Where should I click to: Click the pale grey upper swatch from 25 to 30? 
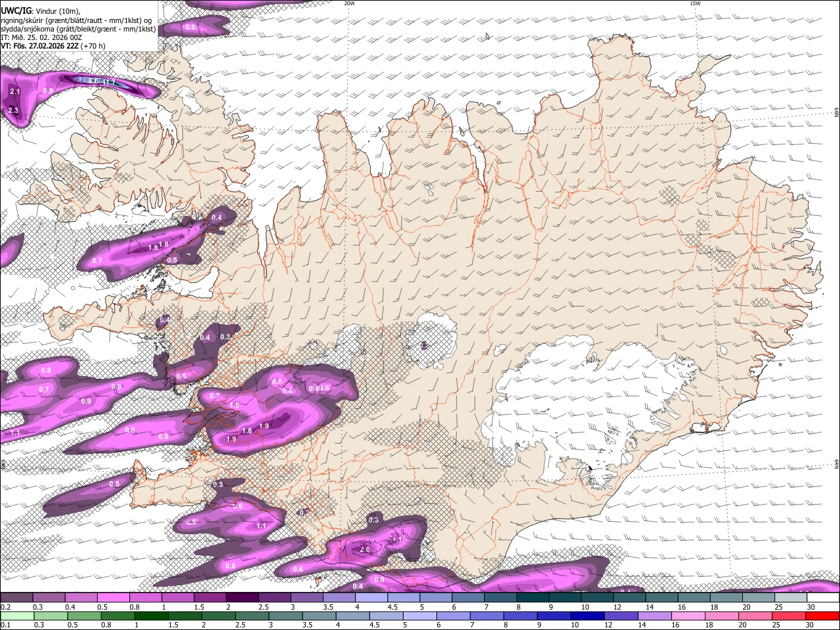pyautogui.click(x=791, y=598)
